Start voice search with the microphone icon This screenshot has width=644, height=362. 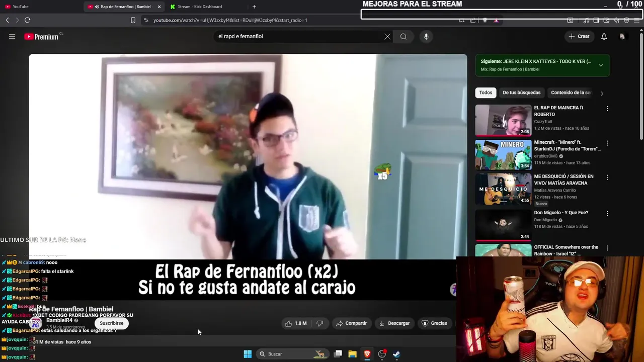tap(426, 36)
